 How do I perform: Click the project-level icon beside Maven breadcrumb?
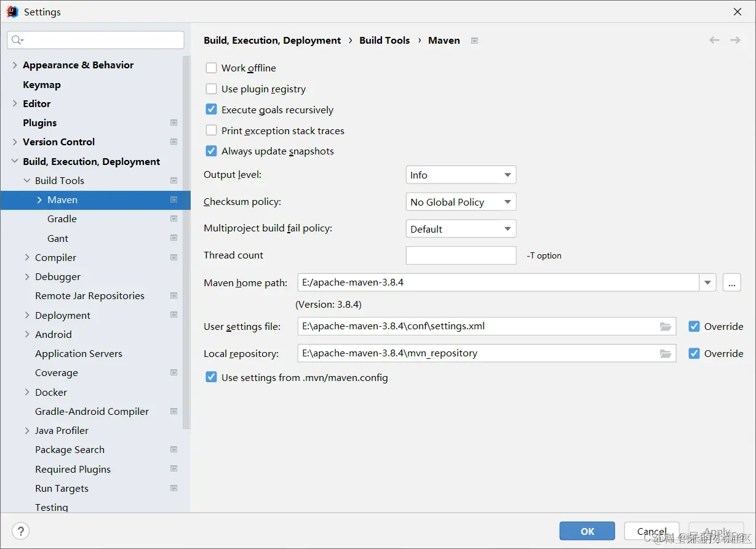tap(474, 41)
